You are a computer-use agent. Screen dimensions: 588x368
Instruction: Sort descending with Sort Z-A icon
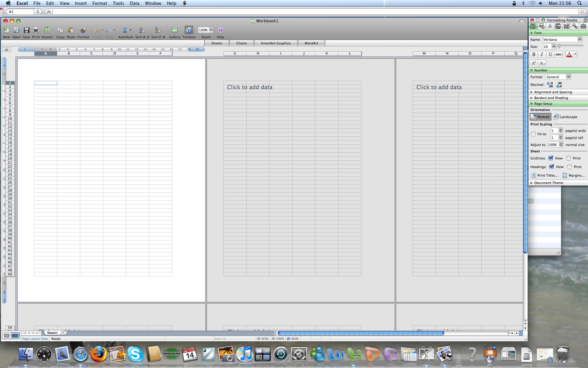[158, 30]
